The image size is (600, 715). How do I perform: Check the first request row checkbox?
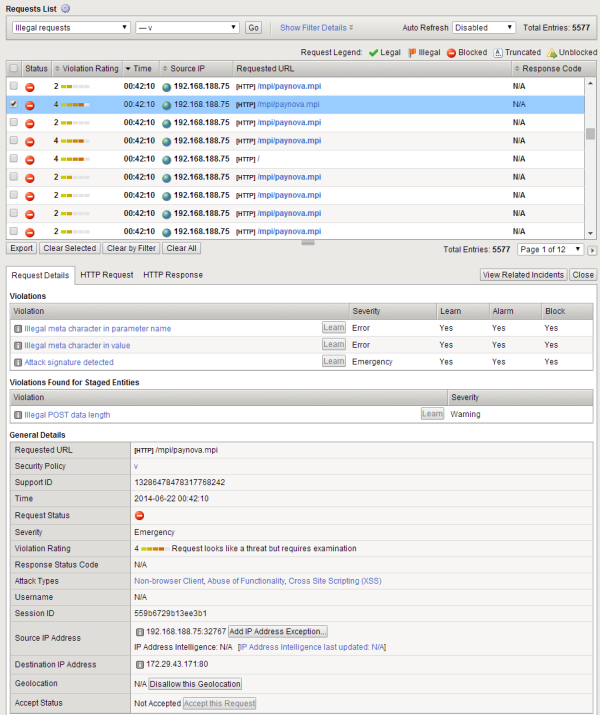click(13, 87)
